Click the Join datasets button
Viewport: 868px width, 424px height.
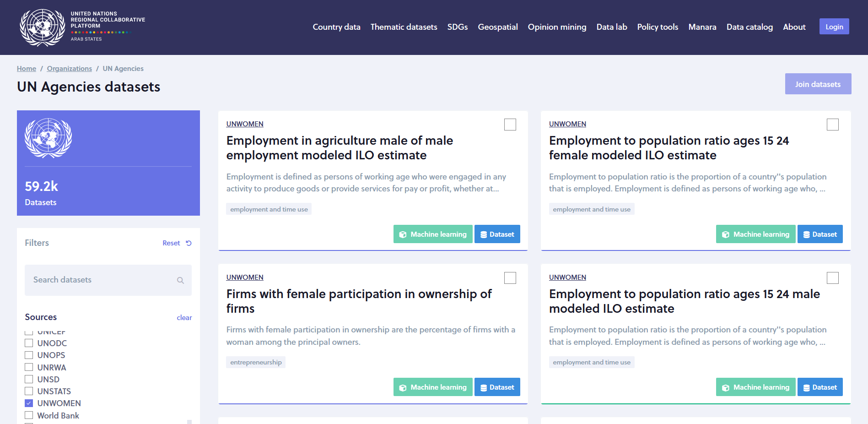pos(818,84)
